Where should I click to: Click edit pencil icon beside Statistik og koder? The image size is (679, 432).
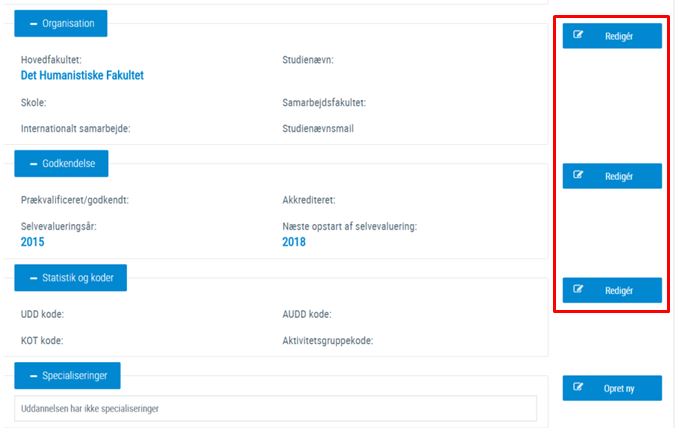[578, 289]
